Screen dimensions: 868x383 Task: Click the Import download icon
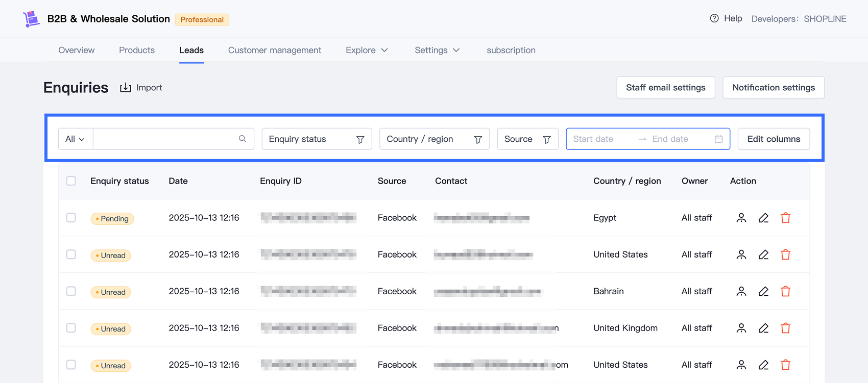tap(126, 88)
